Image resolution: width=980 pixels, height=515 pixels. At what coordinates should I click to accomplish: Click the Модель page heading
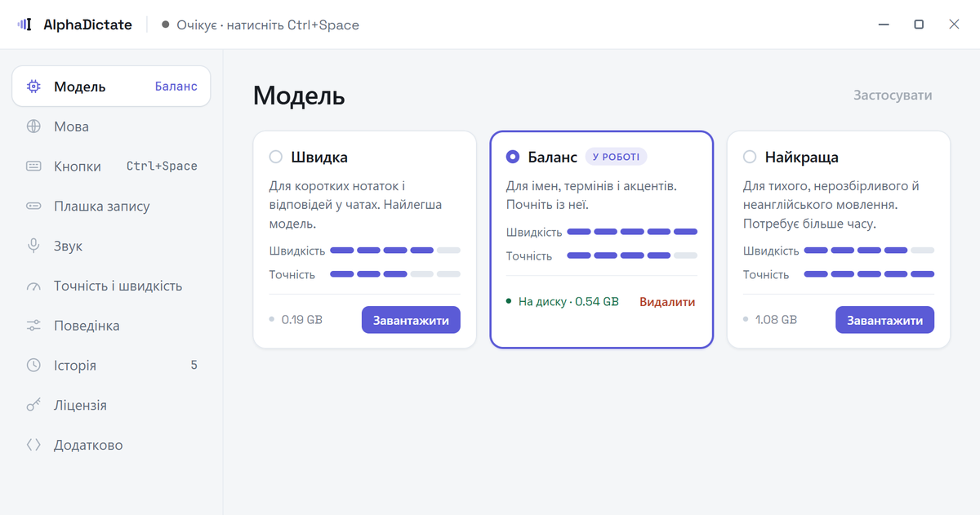[x=299, y=95]
